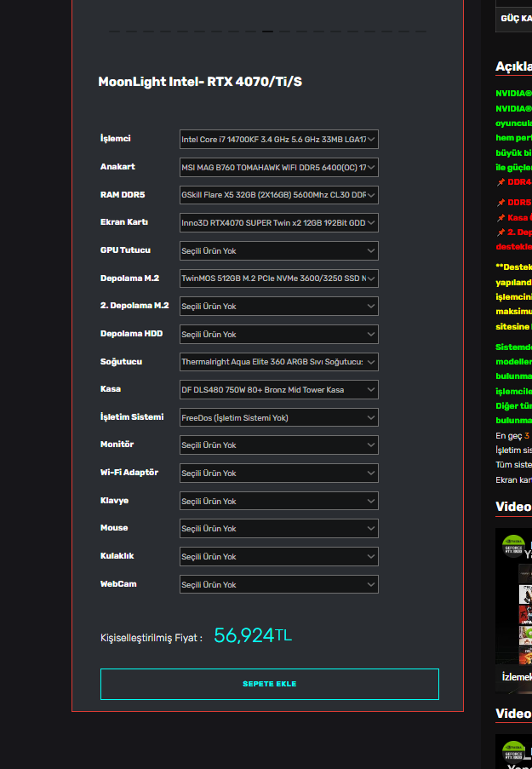Open the Wi-Fi Adaptör dropdown
The width and height of the screenshot is (532, 769).
(x=279, y=473)
